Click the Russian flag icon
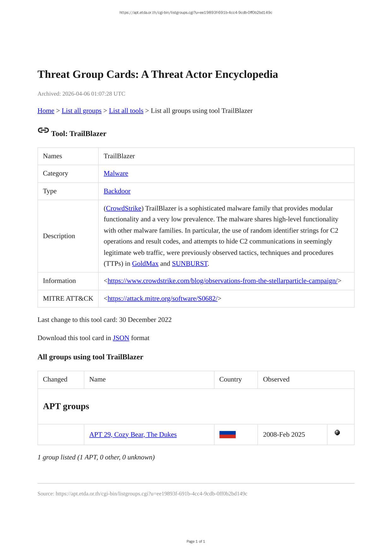The image size is (392, 554). tap(227, 434)
